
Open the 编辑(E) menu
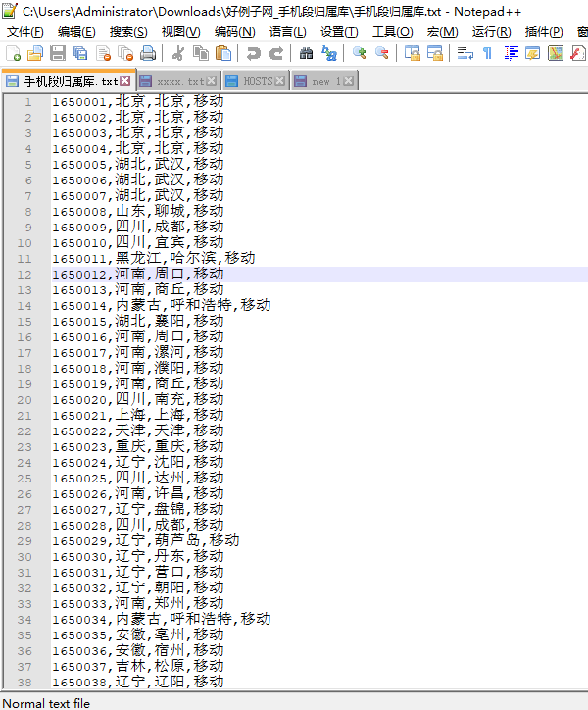click(x=76, y=32)
